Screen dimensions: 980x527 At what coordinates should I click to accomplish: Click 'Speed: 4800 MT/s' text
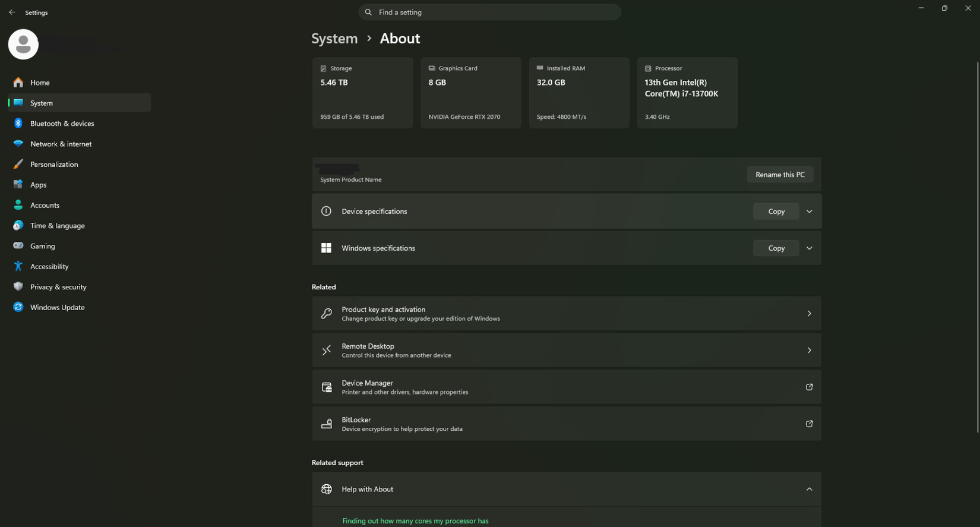coord(561,117)
